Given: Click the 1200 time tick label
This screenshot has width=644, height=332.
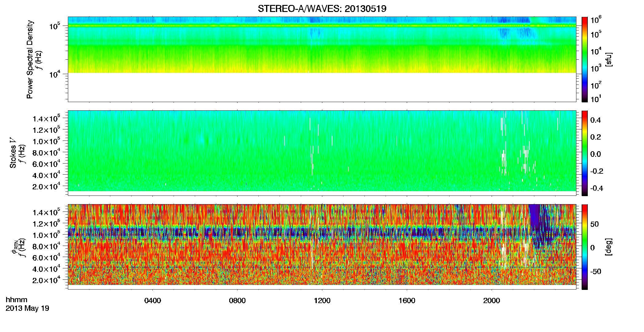Looking at the screenshot, I should point(322,301).
